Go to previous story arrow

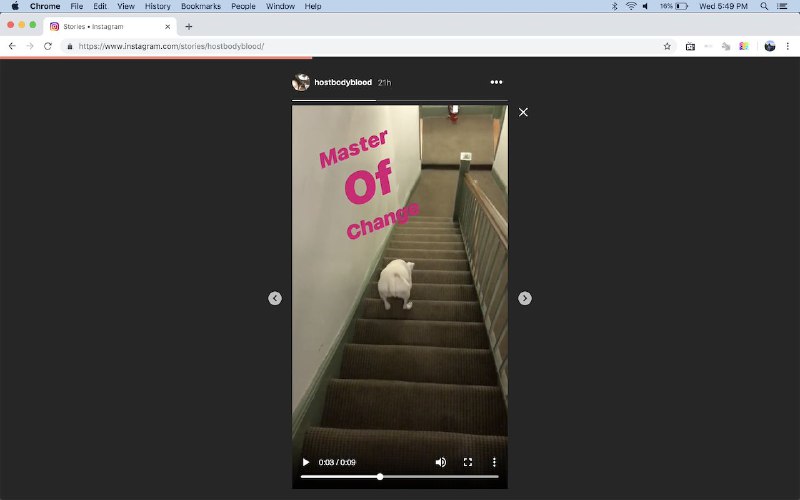275,298
